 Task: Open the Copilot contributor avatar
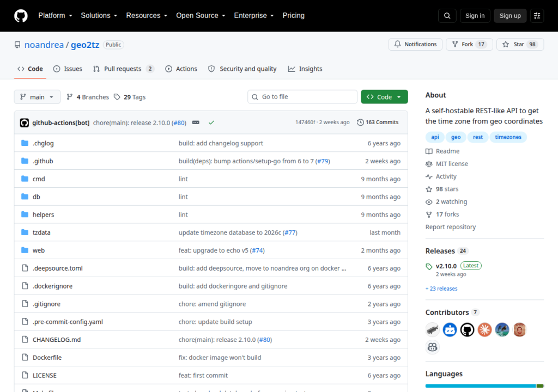432,347
